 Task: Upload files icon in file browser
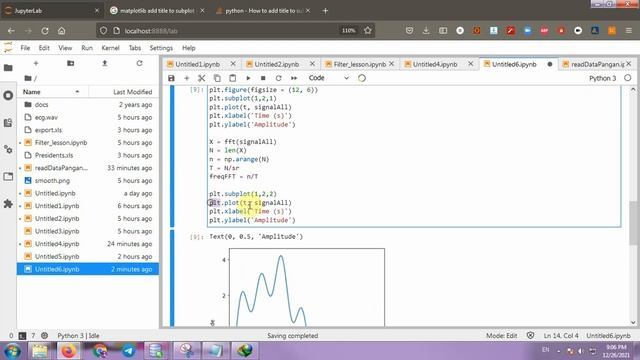105,63
